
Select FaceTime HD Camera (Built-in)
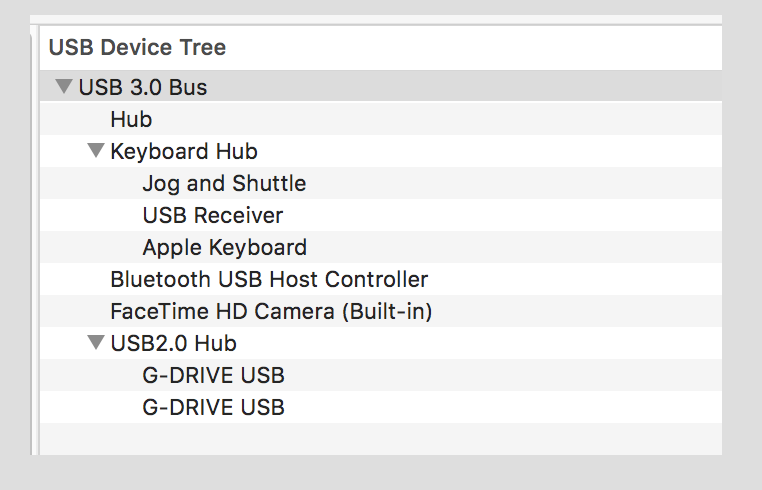pyautogui.click(x=271, y=311)
